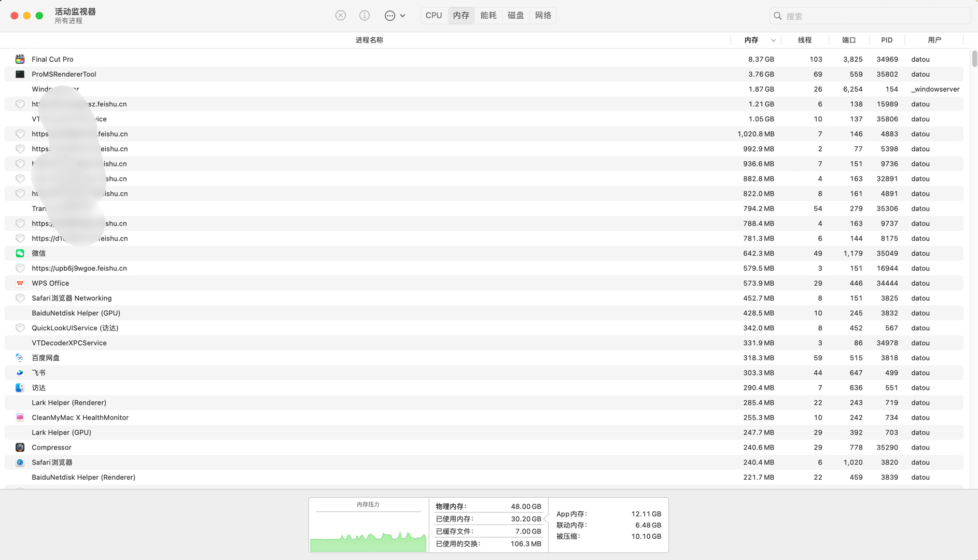Open the 能耗 tab

488,16
